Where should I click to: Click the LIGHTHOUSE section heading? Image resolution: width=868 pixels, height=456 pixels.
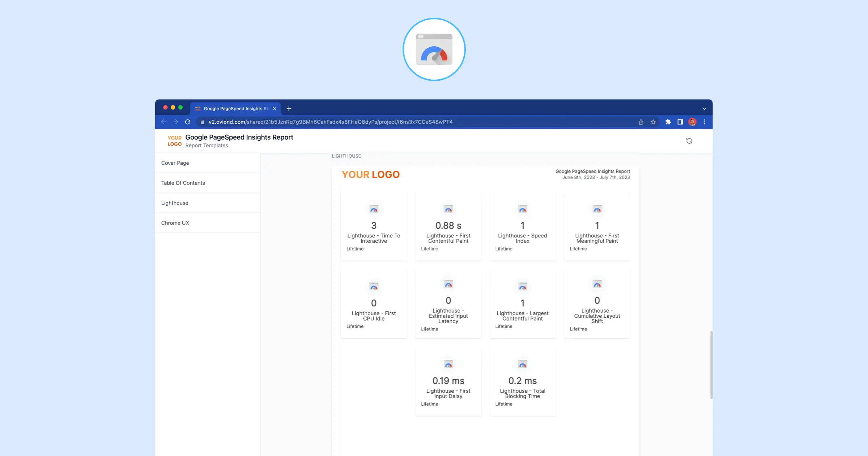[346, 156]
